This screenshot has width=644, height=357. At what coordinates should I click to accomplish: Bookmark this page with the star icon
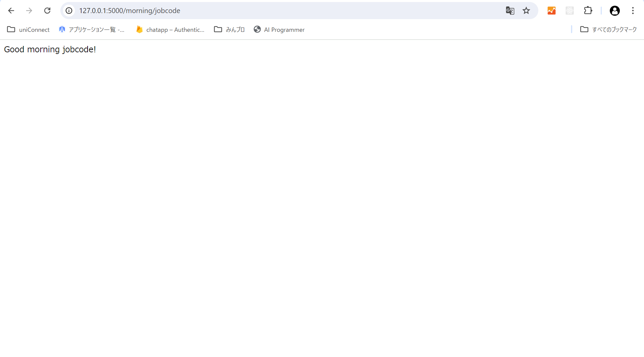(526, 11)
